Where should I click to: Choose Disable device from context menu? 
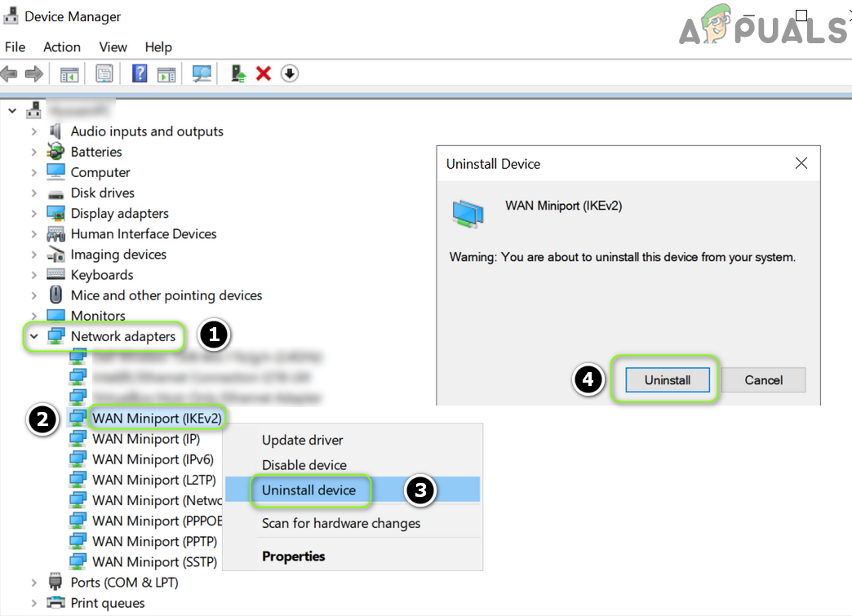click(353, 465)
